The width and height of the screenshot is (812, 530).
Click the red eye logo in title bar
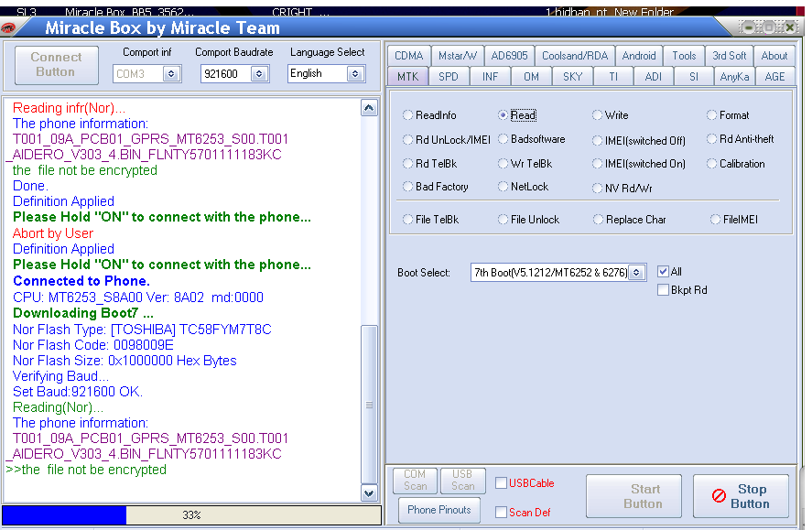point(8,28)
